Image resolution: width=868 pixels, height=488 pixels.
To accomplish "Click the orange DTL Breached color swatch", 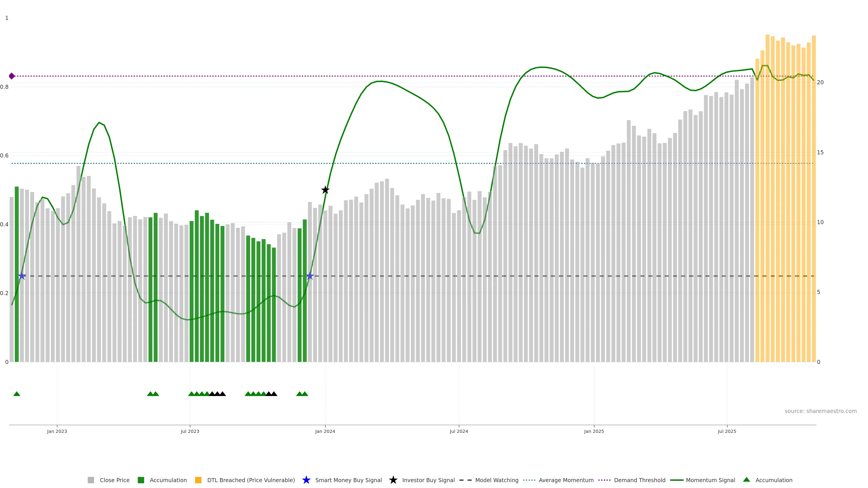I will point(198,480).
